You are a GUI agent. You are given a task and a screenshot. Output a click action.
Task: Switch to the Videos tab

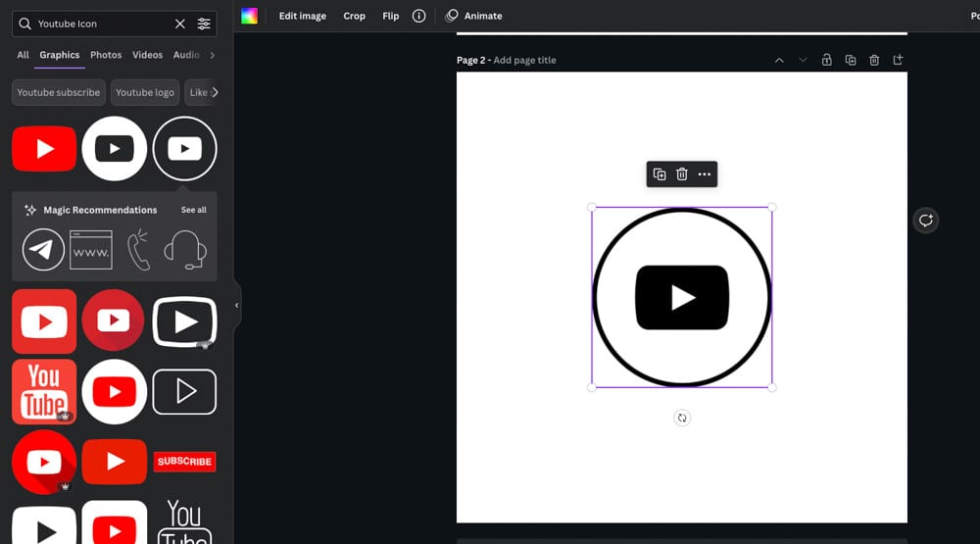pyautogui.click(x=148, y=55)
